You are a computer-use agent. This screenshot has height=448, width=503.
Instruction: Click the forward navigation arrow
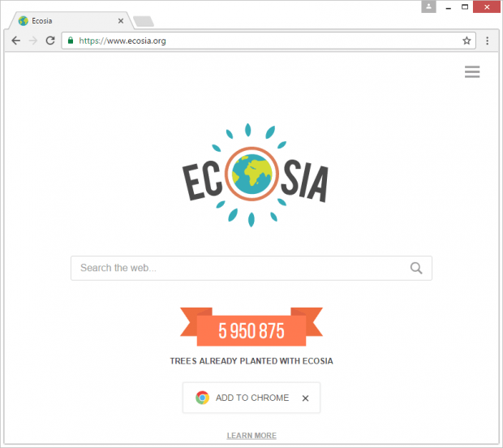(33, 41)
